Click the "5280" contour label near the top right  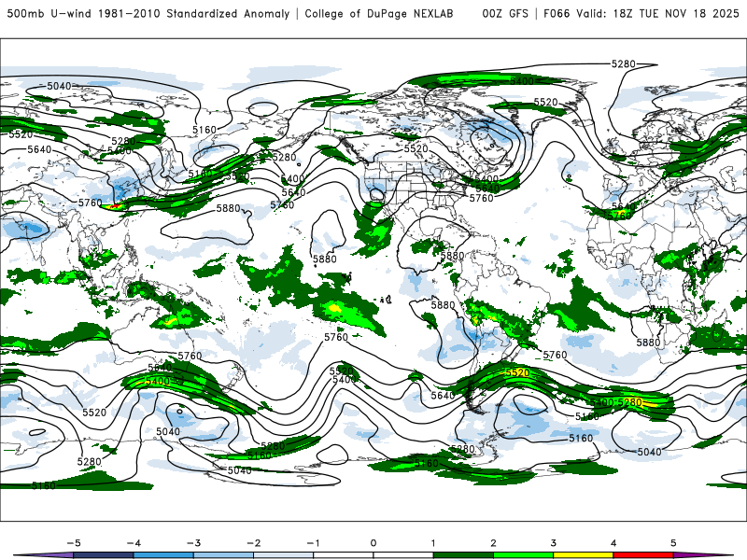click(624, 63)
